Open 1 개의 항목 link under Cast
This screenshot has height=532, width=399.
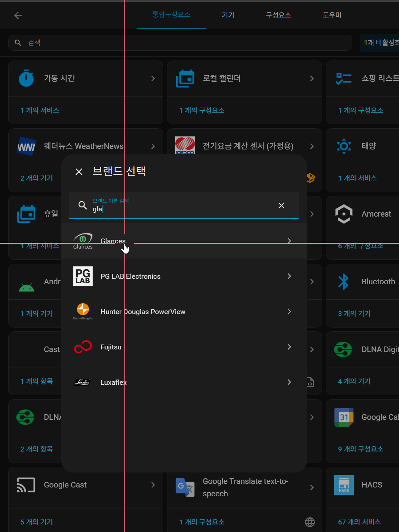point(36,381)
